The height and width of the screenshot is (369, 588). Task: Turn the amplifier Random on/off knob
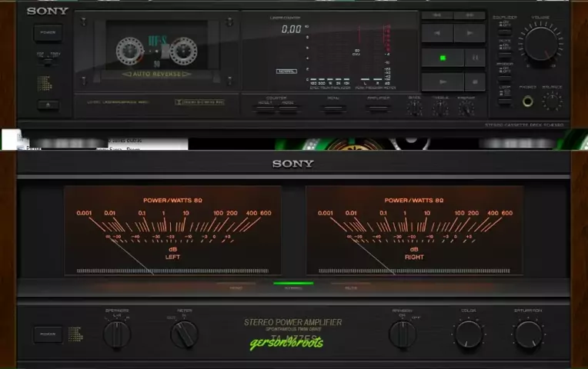click(403, 334)
